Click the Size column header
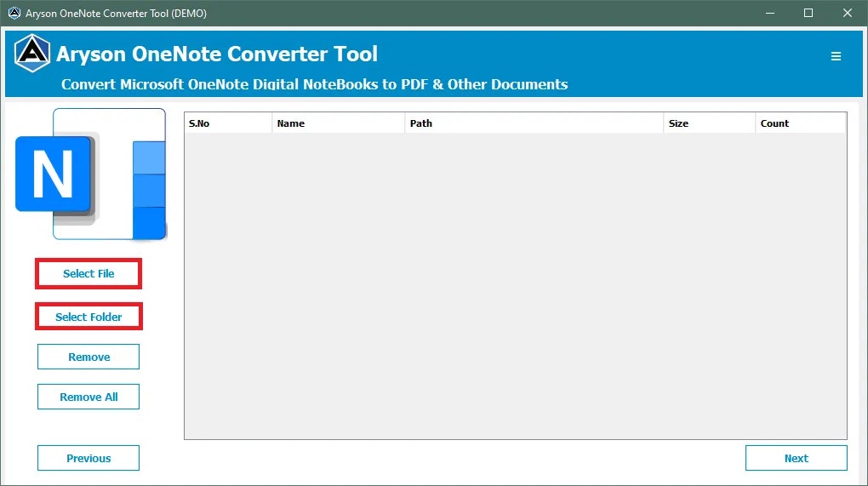This screenshot has width=868, height=486. (709, 123)
